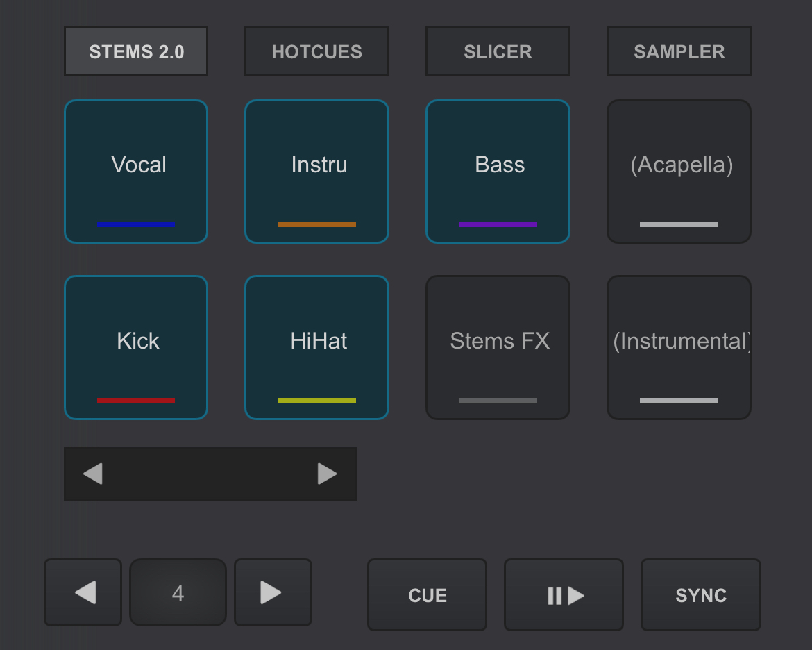The height and width of the screenshot is (650, 812).
Task: Activate the (Instrumental) pad
Action: pyautogui.click(x=679, y=347)
